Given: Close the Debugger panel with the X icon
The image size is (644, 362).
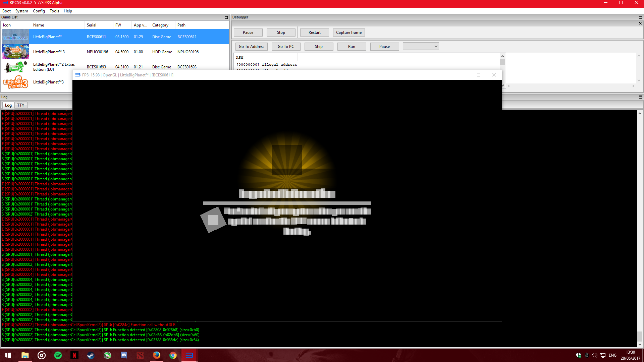Looking at the screenshot, I should pos(640,23).
